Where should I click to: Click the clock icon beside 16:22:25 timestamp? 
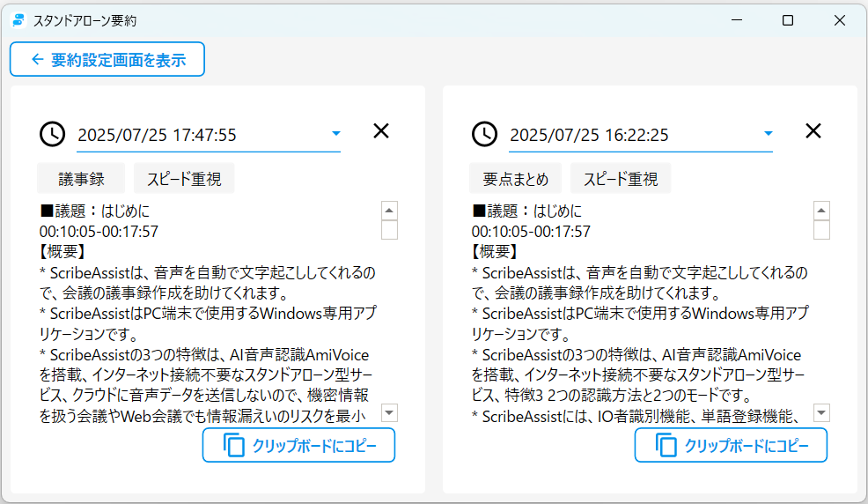click(x=485, y=134)
